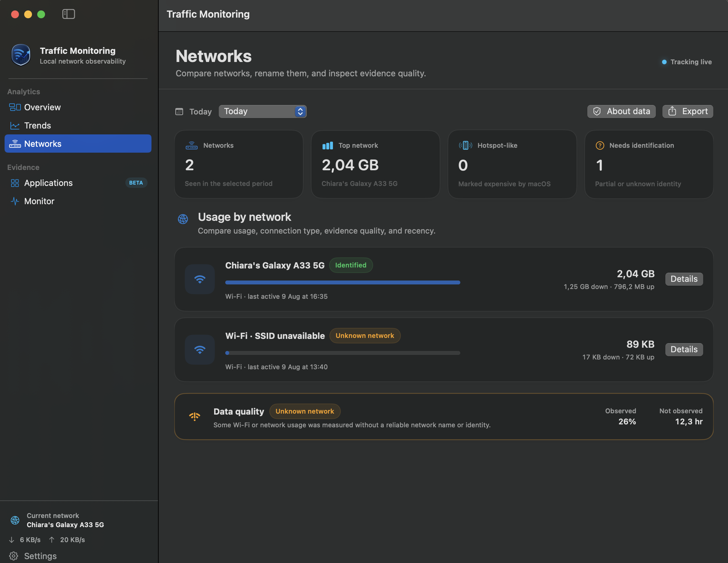Viewport: 728px width, 563px height.
Task: Click the Tracking live status dot
Action: (x=664, y=62)
